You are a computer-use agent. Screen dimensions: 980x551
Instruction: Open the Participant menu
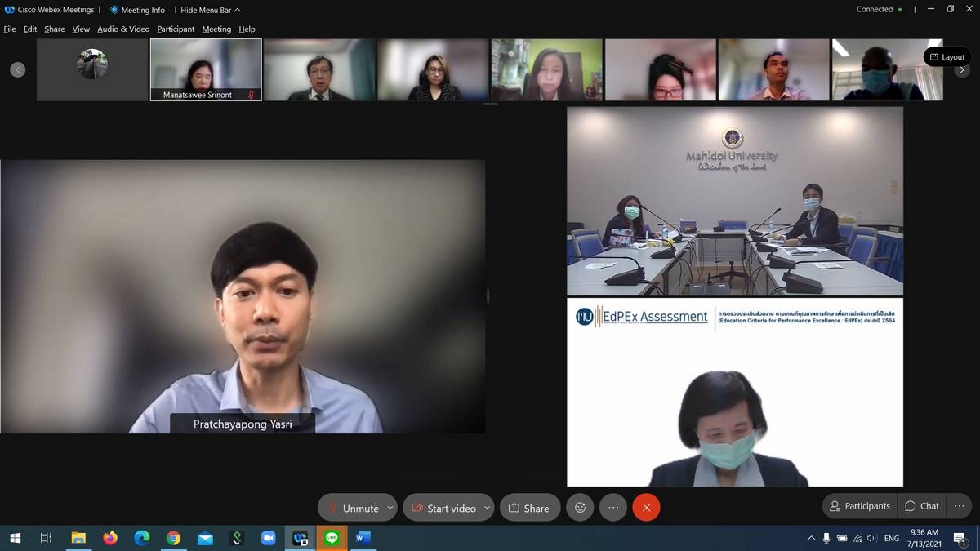tap(176, 29)
